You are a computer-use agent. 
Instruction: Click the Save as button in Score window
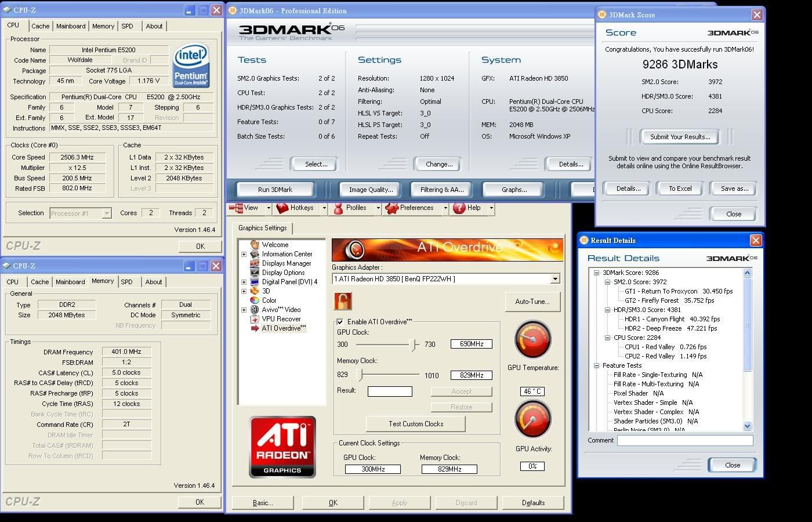pos(734,188)
